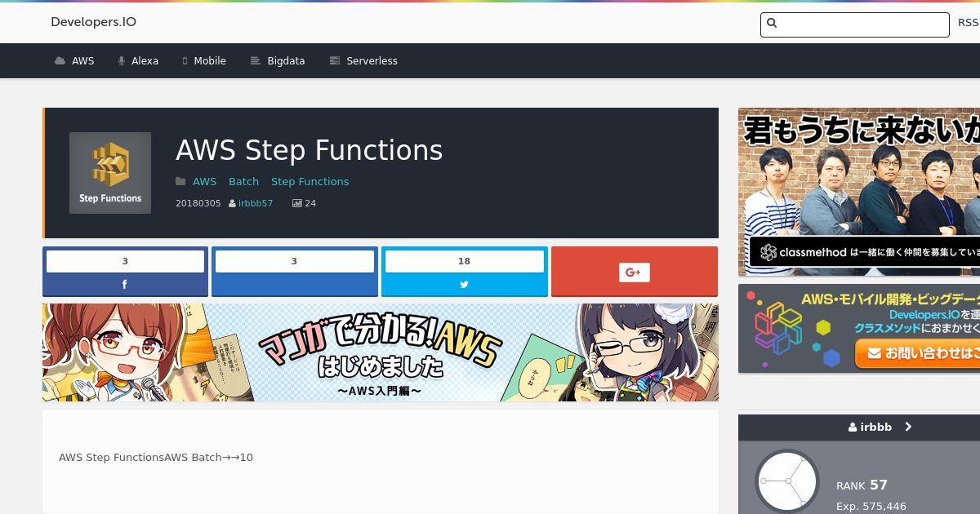The image size is (980, 514).
Task: Click the user icon in author panel
Action: tap(853, 428)
